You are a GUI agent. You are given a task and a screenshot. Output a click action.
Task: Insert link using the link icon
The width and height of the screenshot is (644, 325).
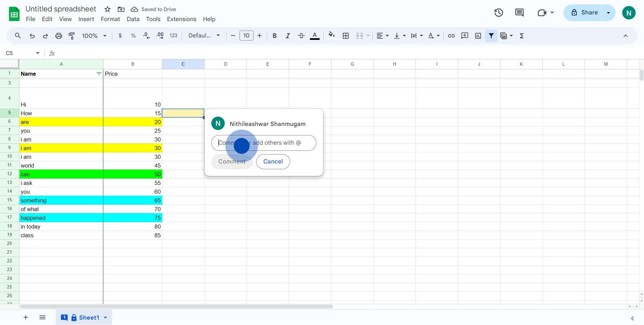click(x=451, y=36)
